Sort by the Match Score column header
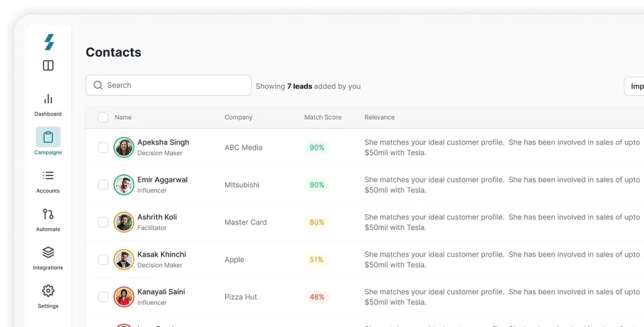 click(323, 117)
